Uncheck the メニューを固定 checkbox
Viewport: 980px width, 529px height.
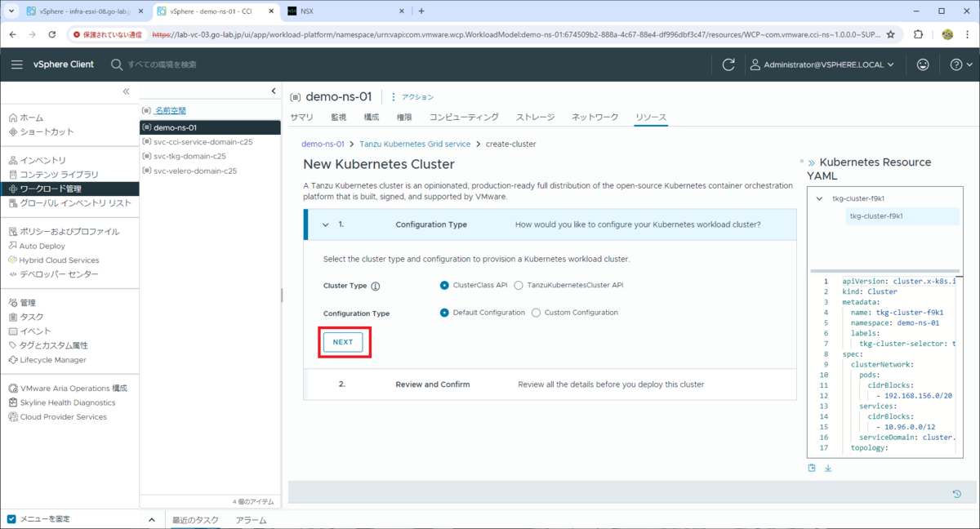tap(10, 518)
